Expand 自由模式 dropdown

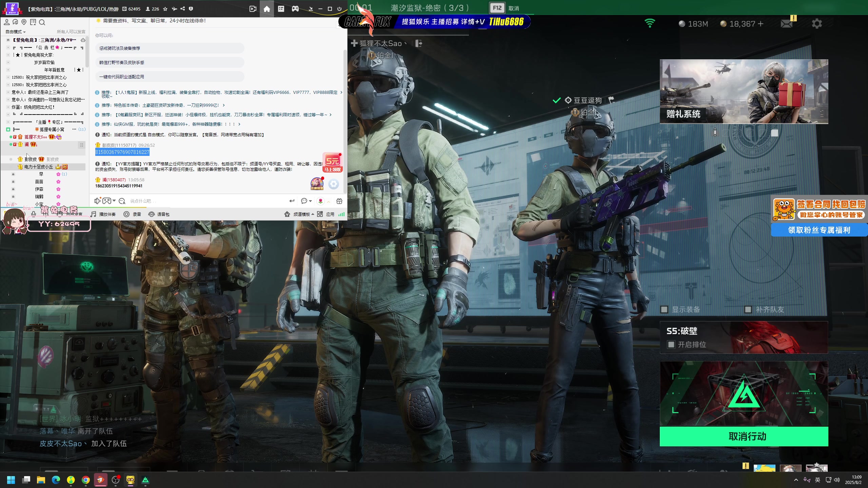click(15, 32)
